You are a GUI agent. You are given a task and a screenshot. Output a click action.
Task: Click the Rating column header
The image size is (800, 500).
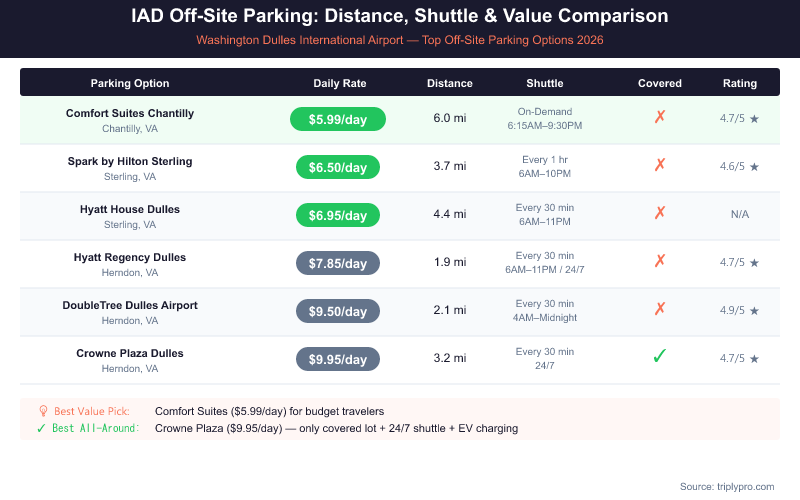tap(740, 83)
